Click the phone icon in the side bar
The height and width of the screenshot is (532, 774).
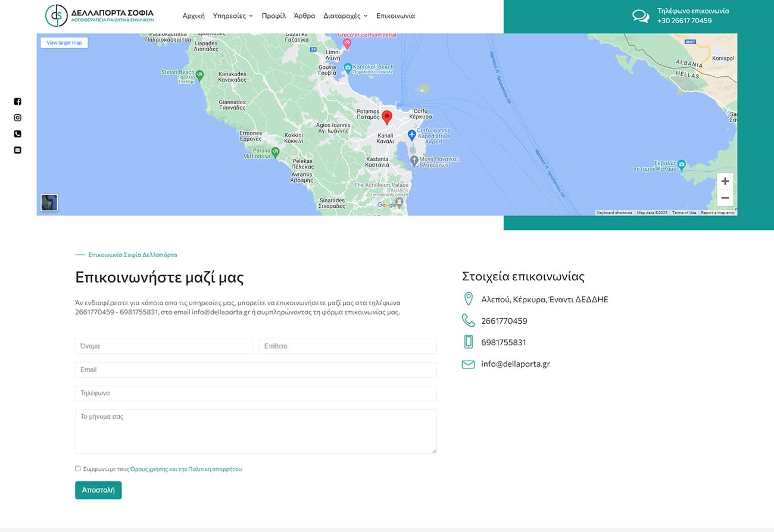click(x=17, y=134)
